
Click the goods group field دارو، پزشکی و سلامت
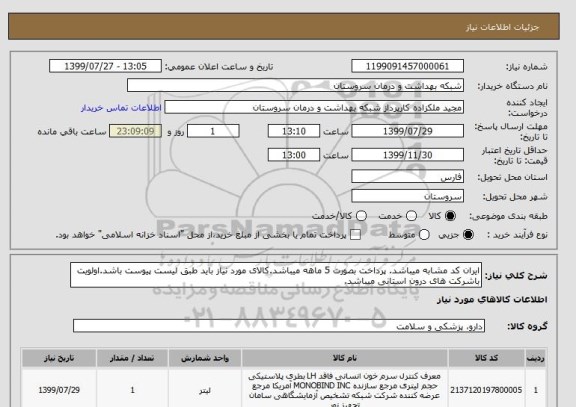point(279,326)
